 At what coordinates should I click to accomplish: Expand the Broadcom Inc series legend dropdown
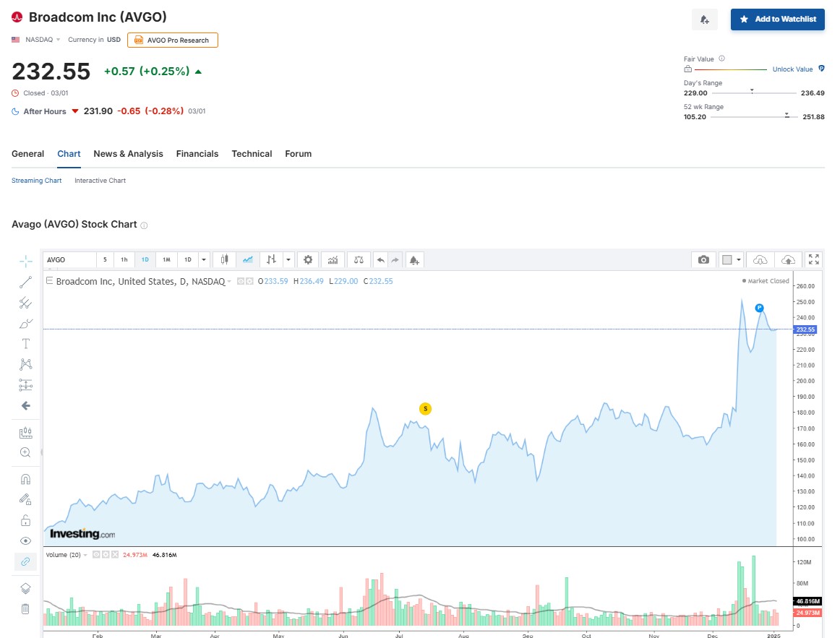(229, 282)
